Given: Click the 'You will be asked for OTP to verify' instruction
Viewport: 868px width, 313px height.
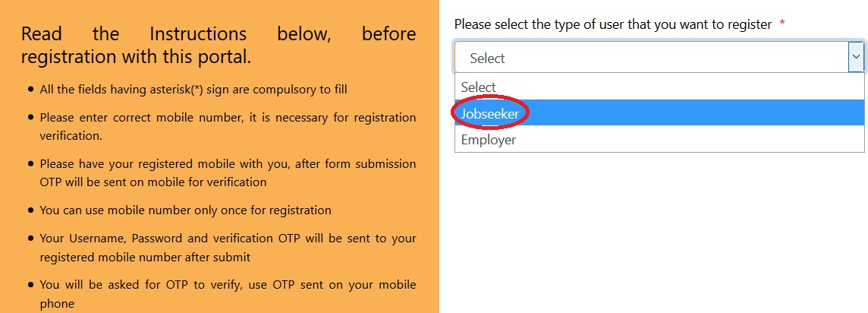Looking at the screenshot, I should click(228, 294).
